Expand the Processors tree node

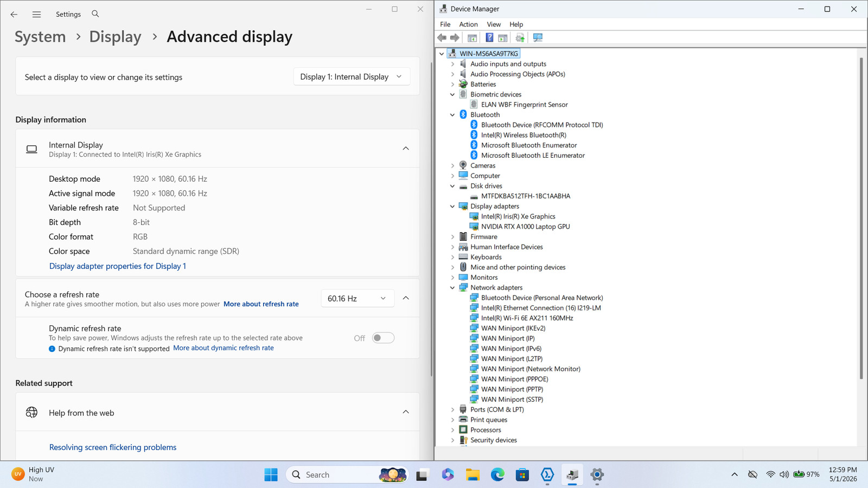pos(452,430)
